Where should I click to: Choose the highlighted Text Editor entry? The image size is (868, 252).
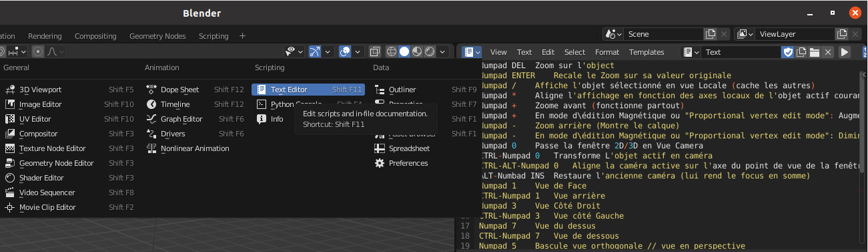pos(308,90)
